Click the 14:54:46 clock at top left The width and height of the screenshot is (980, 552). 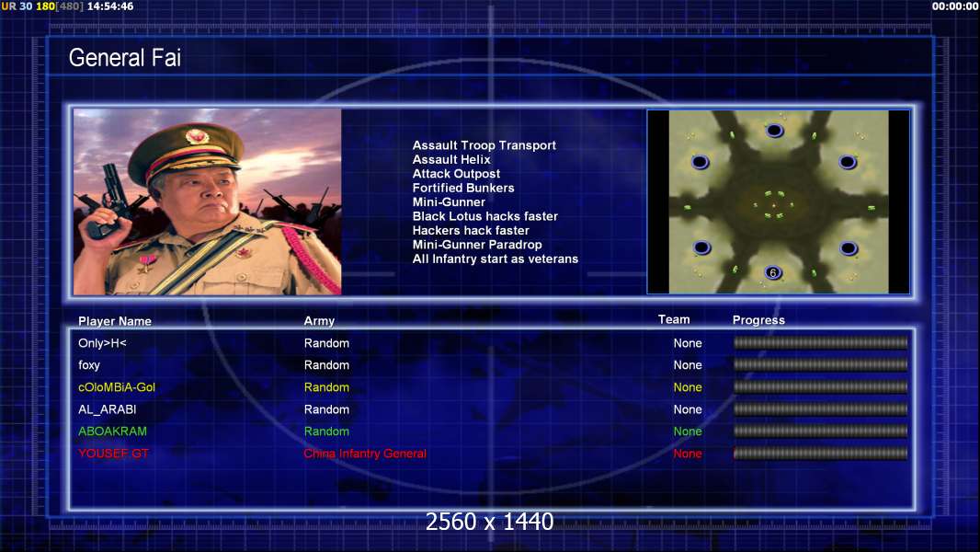[x=110, y=6]
